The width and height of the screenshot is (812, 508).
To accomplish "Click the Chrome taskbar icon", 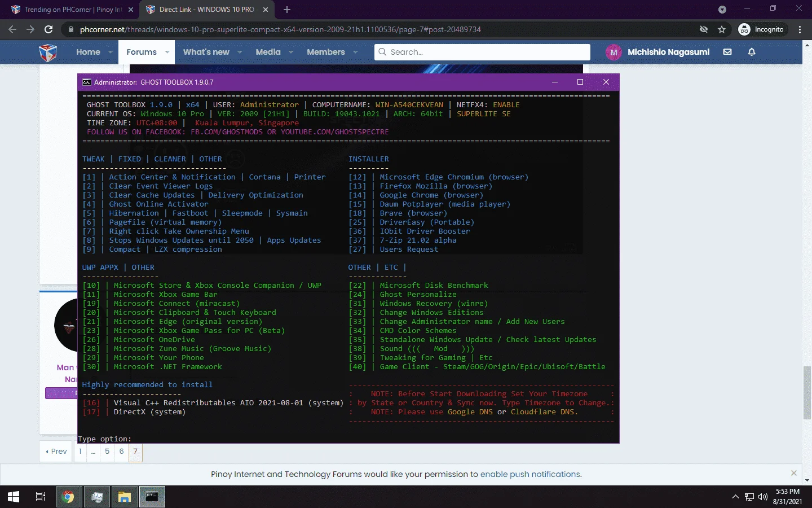I will pos(68,497).
